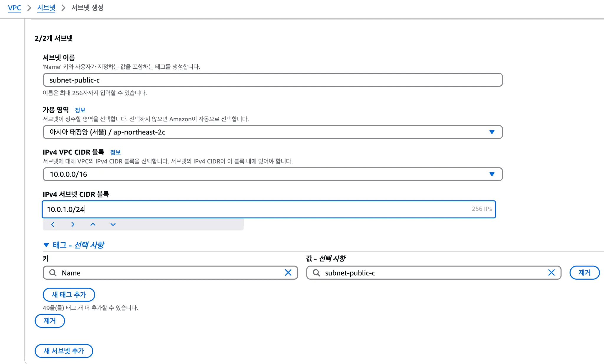Click 제거 button beside tag value

tap(584, 273)
